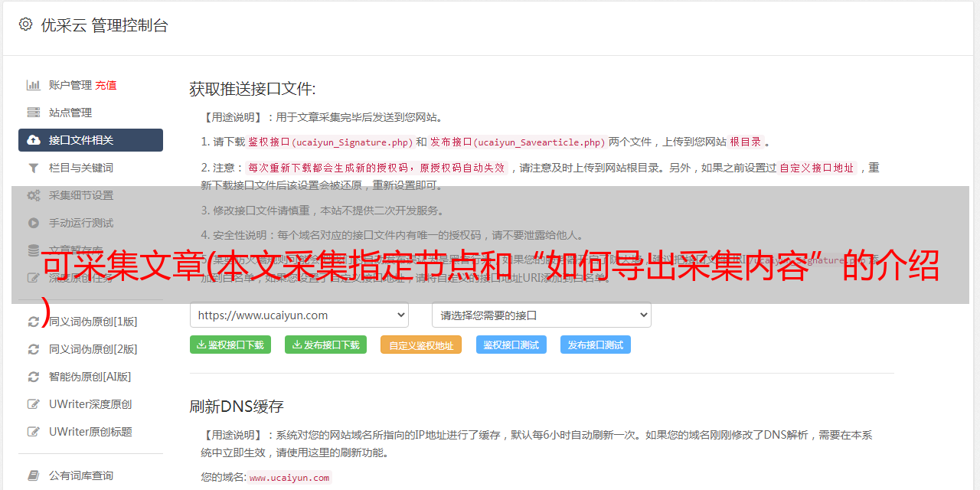Click the refresh icon beside 智能伪原创[AI版]
The image size is (980, 490).
point(34,377)
